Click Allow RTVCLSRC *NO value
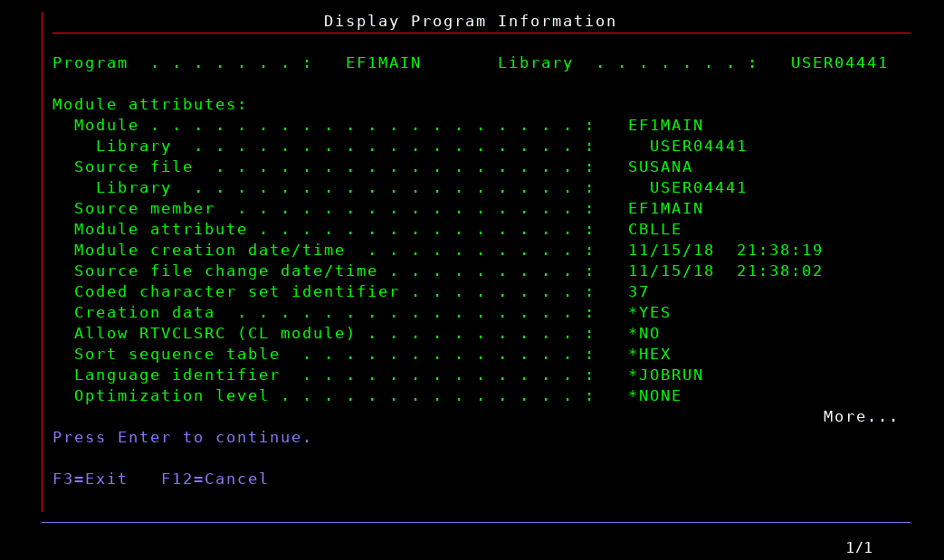 [x=644, y=333]
